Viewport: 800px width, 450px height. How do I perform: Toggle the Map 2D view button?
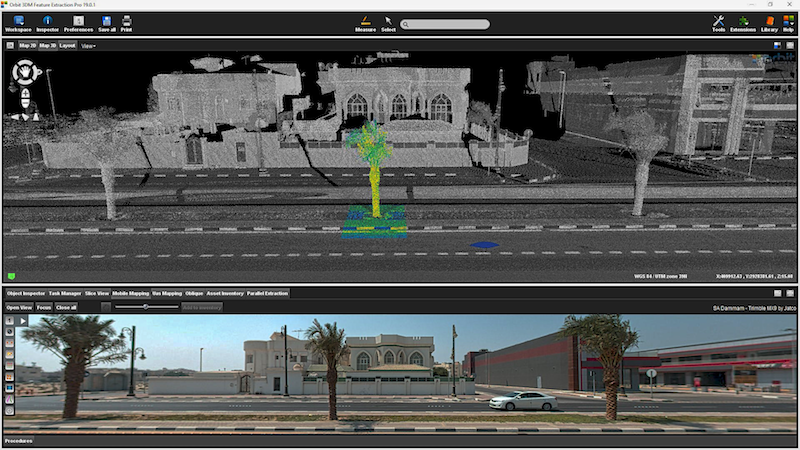click(26, 45)
